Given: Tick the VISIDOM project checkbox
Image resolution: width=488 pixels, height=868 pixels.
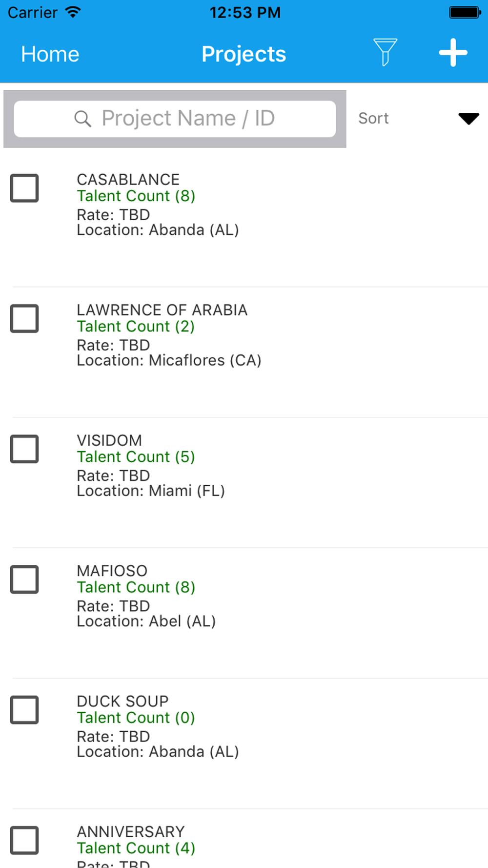Looking at the screenshot, I should (x=24, y=449).
